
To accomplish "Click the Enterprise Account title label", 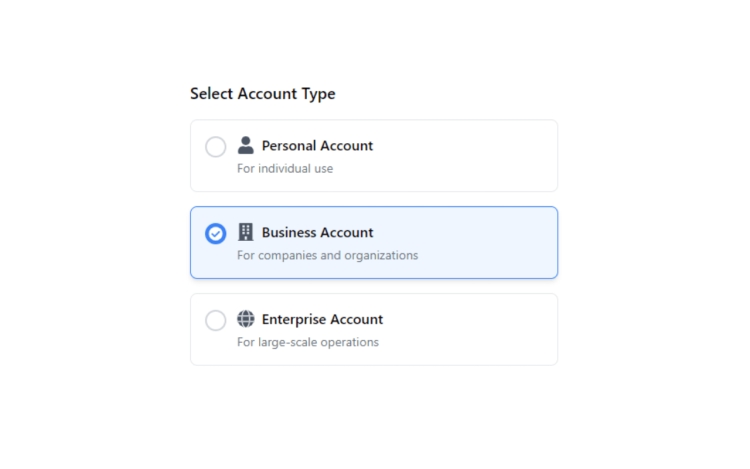I will pyautogui.click(x=322, y=319).
